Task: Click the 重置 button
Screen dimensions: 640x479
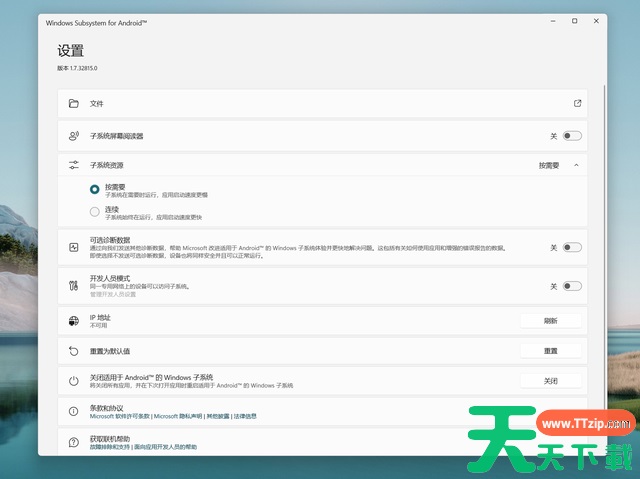Action: point(550,351)
